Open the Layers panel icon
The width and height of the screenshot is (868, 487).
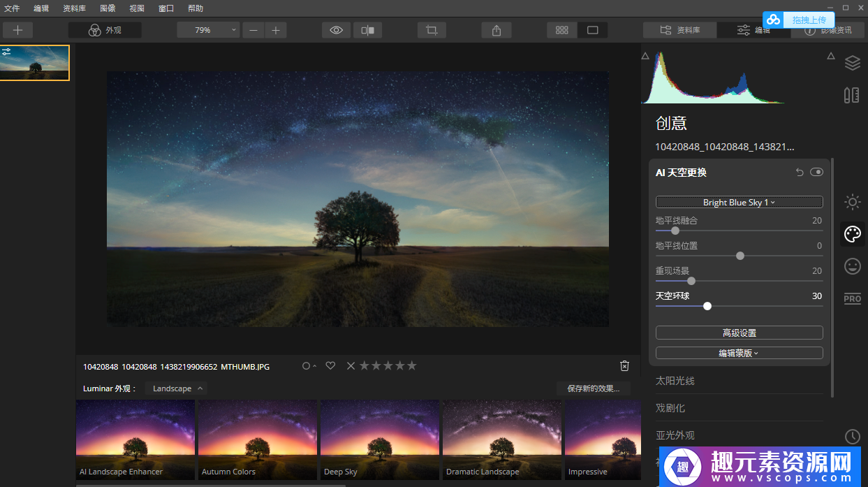point(852,63)
